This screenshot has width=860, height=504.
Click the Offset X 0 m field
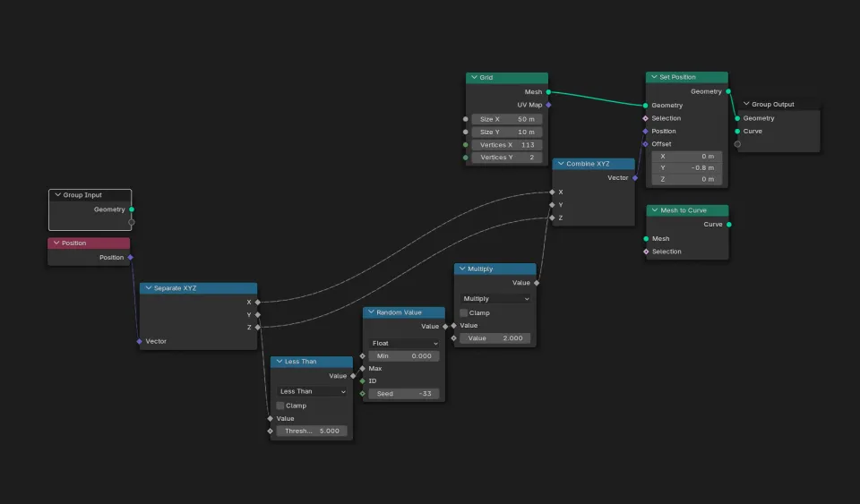[x=687, y=156]
